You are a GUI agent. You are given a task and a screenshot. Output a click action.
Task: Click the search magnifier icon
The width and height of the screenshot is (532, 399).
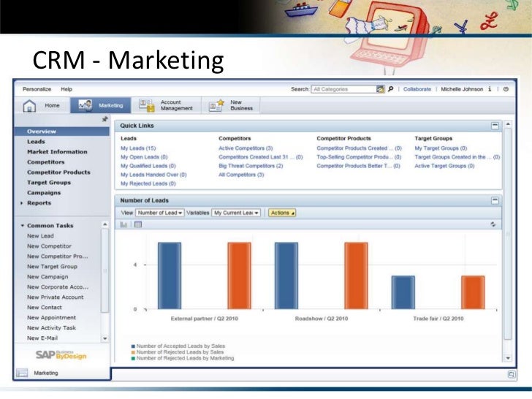click(390, 89)
